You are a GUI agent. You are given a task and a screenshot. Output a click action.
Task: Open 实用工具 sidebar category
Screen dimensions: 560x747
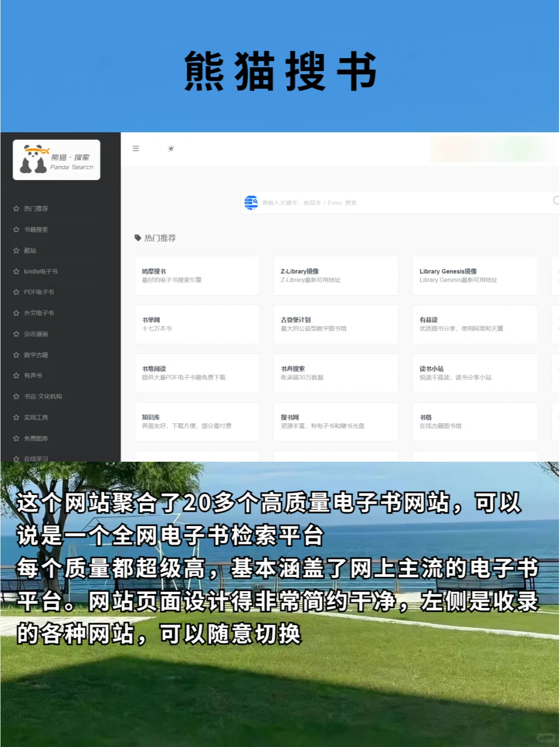tap(36, 418)
